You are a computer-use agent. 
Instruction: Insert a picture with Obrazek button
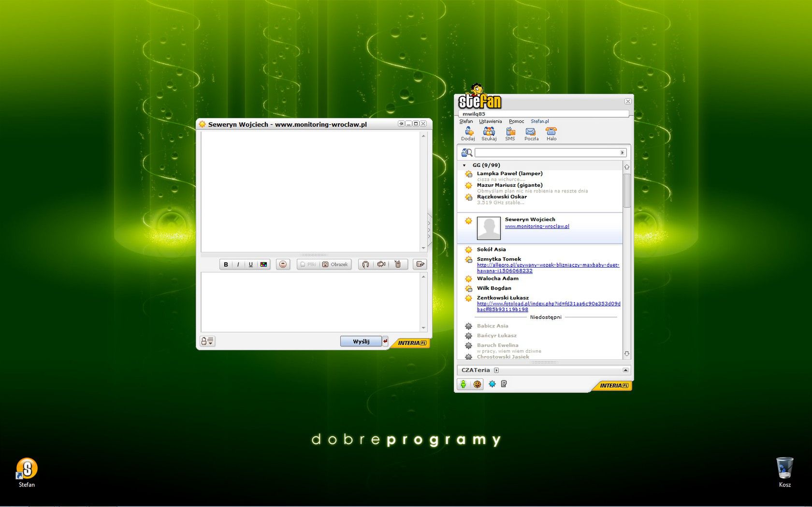coord(335,264)
